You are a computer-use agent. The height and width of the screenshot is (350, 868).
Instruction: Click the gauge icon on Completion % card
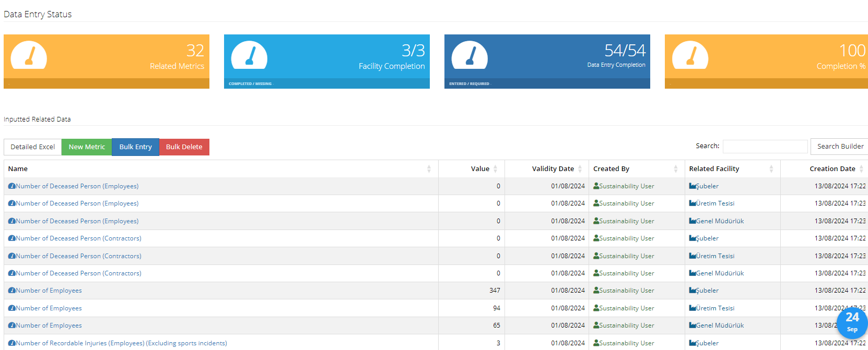(690, 55)
